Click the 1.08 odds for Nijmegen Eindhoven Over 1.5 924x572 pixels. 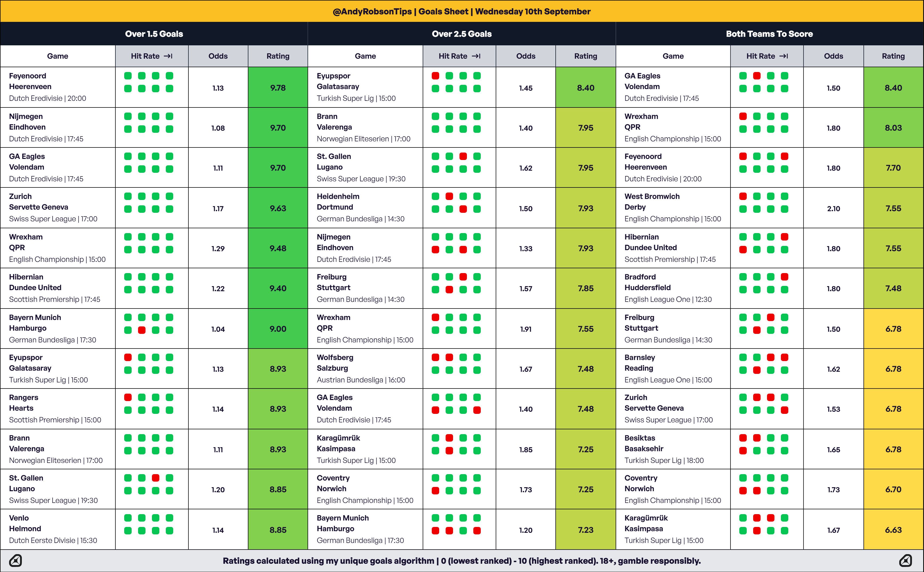218,128
